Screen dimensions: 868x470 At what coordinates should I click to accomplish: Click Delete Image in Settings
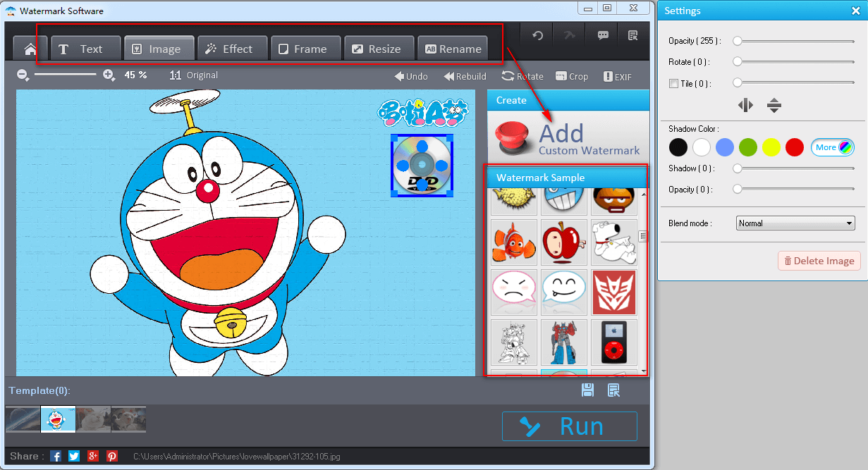coord(819,261)
